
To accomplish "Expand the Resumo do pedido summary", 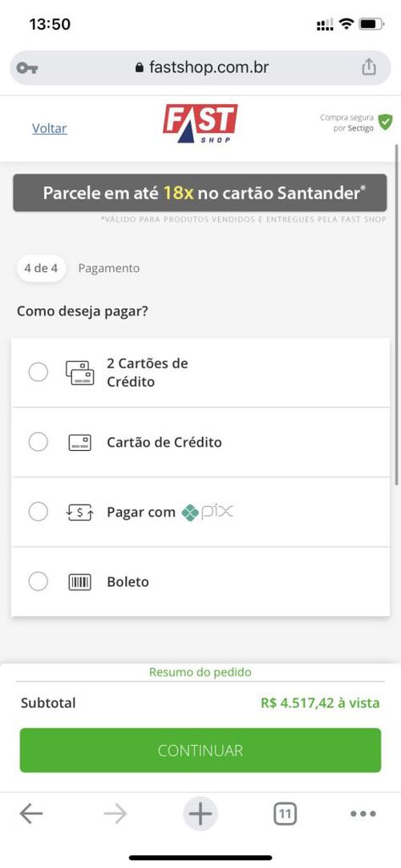I will coord(200,672).
